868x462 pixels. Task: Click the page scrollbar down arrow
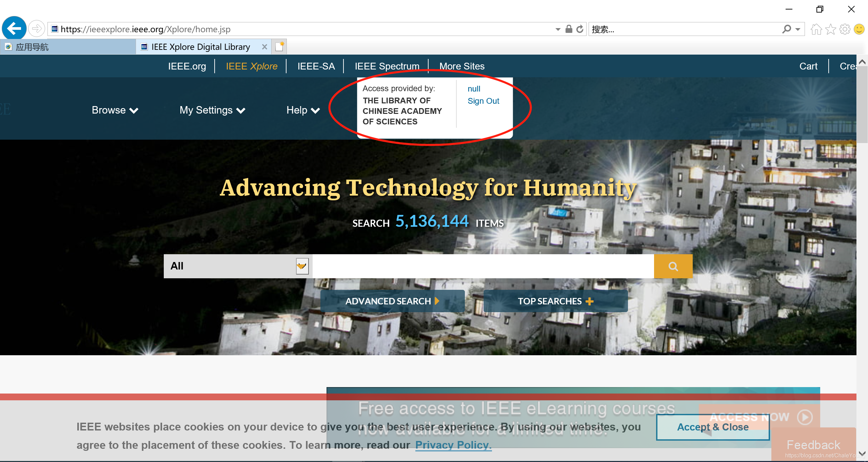tap(862, 453)
